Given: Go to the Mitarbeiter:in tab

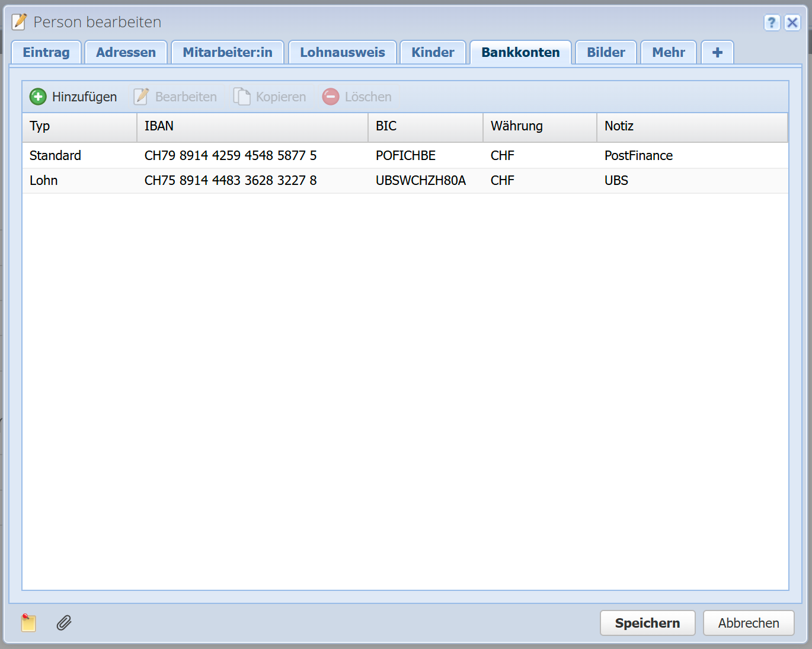Looking at the screenshot, I should coord(228,52).
